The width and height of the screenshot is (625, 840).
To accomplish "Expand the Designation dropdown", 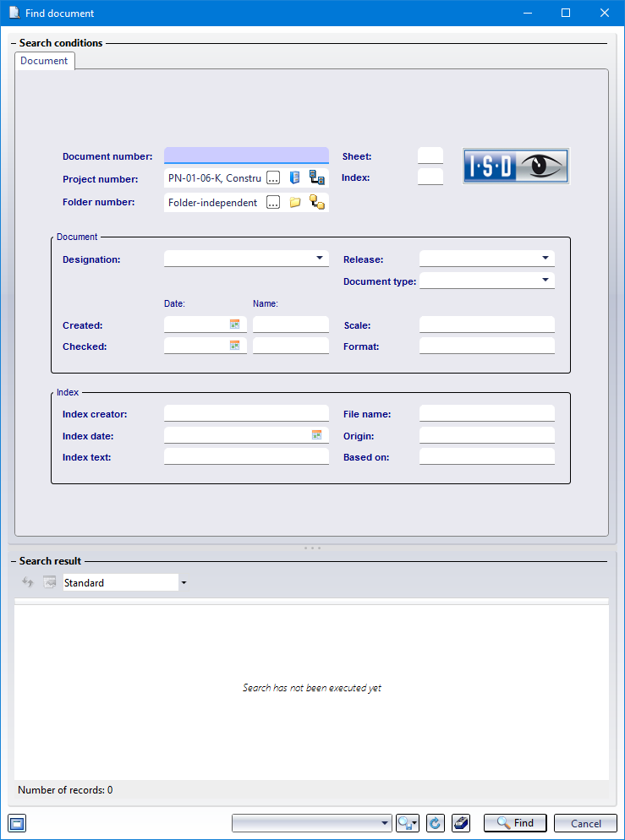I will point(320,259).
